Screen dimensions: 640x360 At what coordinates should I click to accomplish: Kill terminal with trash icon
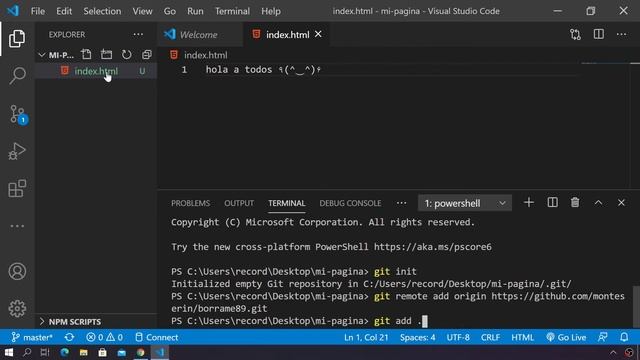575,203
